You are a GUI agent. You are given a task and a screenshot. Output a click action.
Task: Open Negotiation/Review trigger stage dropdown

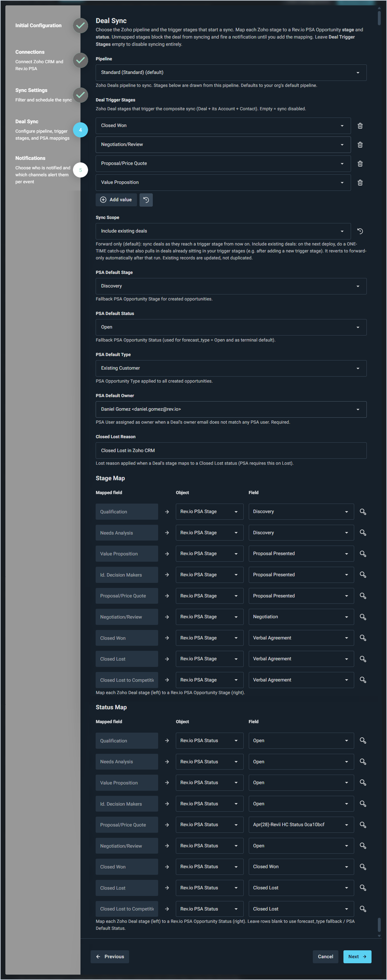(223, 145)
